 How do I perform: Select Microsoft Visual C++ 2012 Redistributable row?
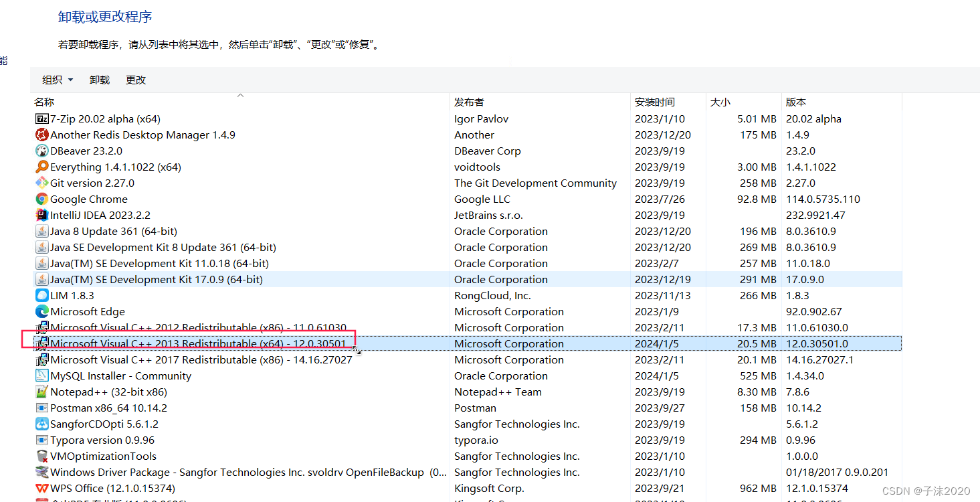click(x=467, y=327)
